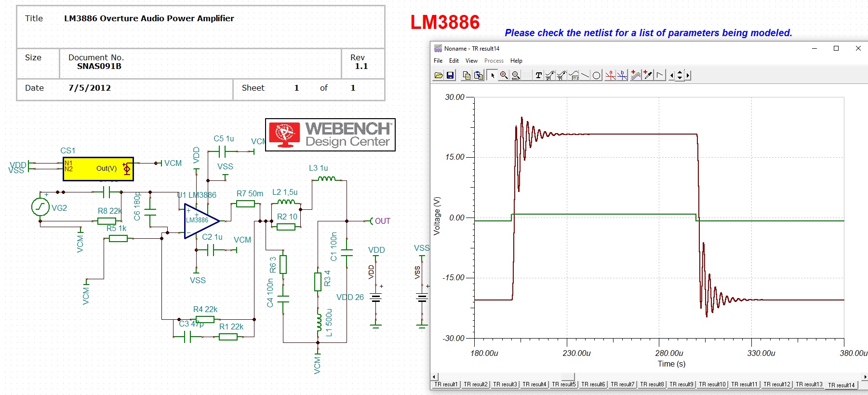Click the down arrow in toolbar stepper
868x395 pixels.
coord(680,78)
